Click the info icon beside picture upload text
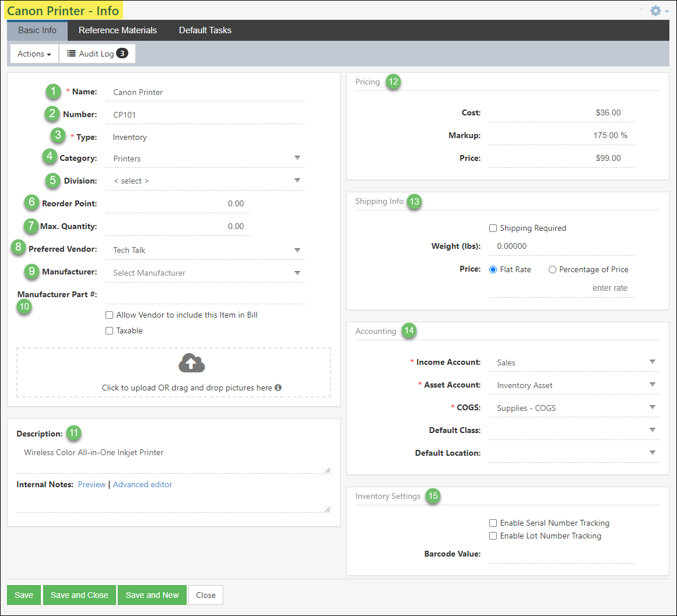This screenshot has width=677, height=616. click(x=278, y=387)
